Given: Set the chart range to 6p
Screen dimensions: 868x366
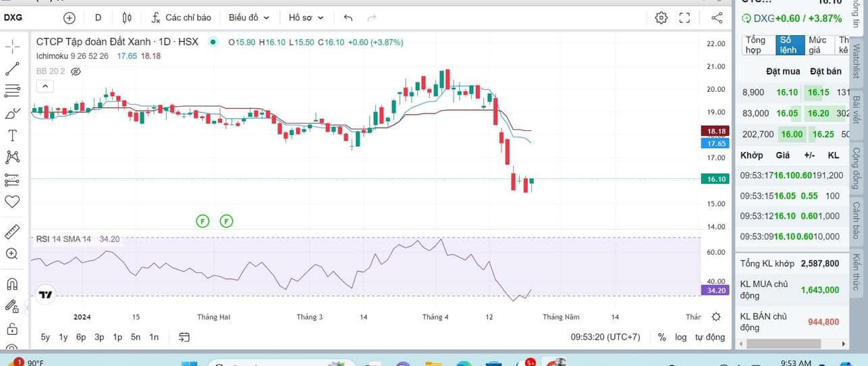Looking at the screenshot, I should [81, 337].
